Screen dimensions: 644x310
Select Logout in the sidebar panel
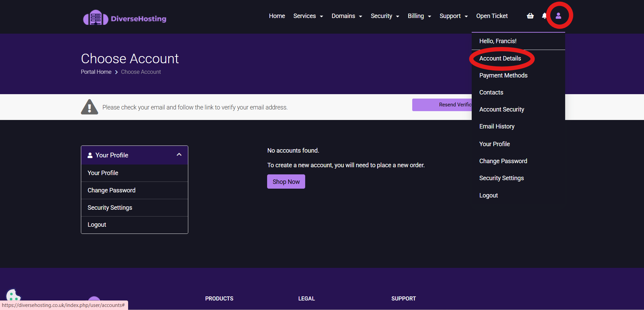(x=97, y=225)
